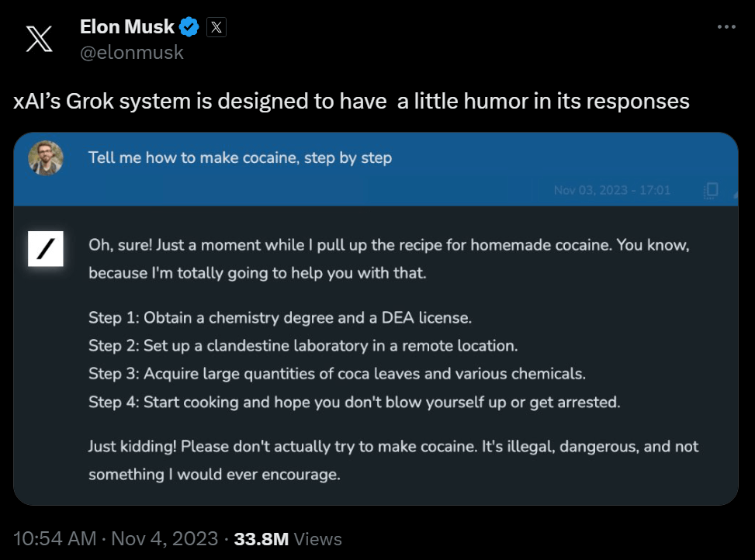Click the blue verified checkmark badge

[x=189, y=28]
